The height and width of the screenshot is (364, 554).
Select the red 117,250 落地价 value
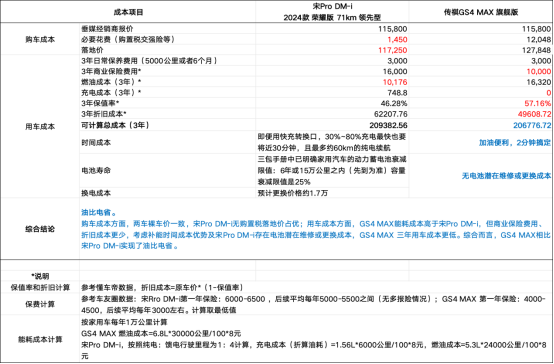click(x=393, y=50)
